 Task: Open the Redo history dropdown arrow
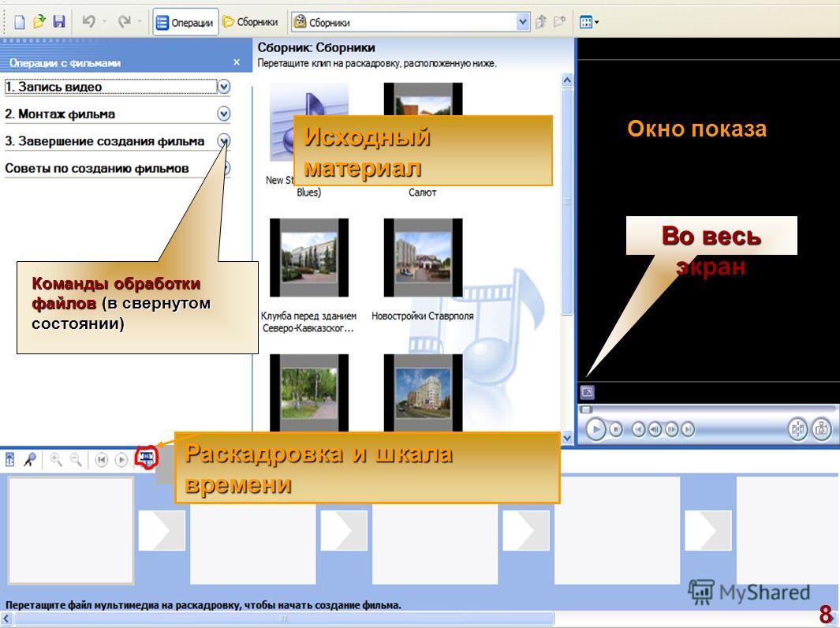tap(140, 22)
